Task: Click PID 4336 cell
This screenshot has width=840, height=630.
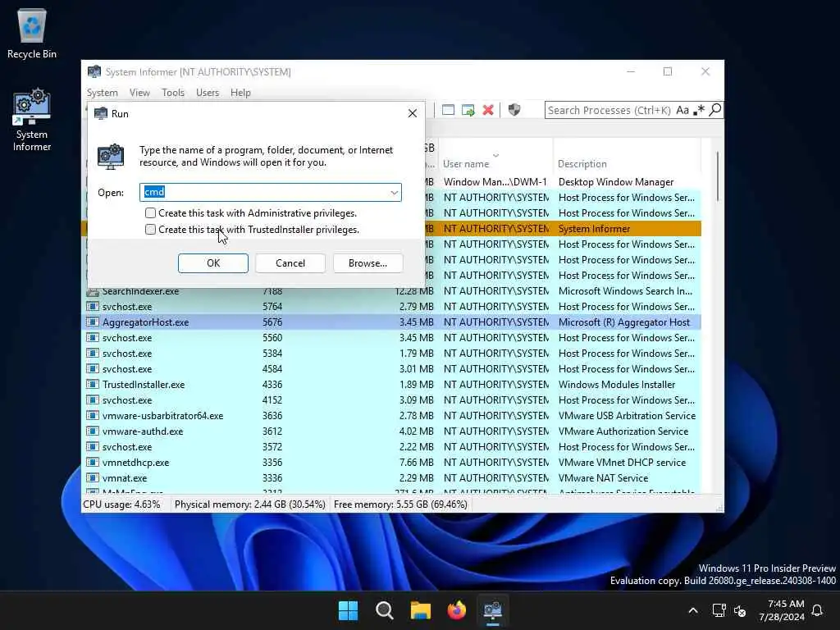Action: pos(272,385)
